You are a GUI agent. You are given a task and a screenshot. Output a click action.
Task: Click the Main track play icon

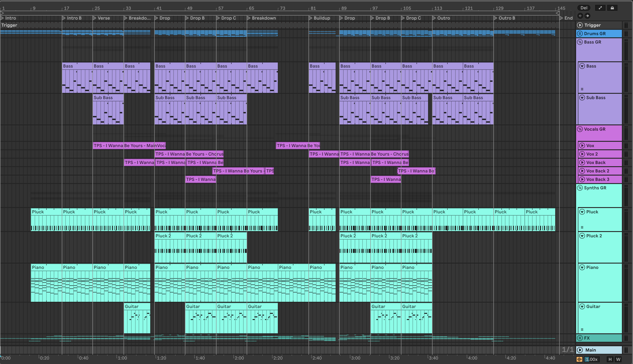[x=580, y=350]
